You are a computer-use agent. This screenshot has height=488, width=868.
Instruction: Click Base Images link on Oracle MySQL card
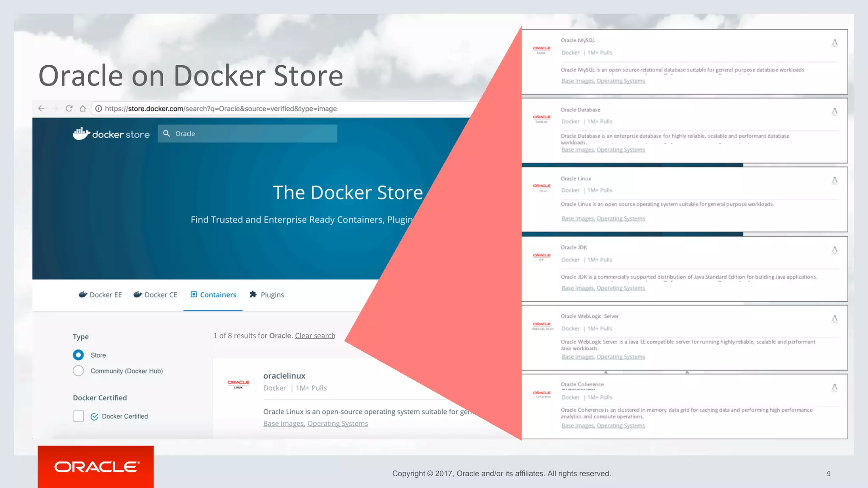tap(578, 81)
